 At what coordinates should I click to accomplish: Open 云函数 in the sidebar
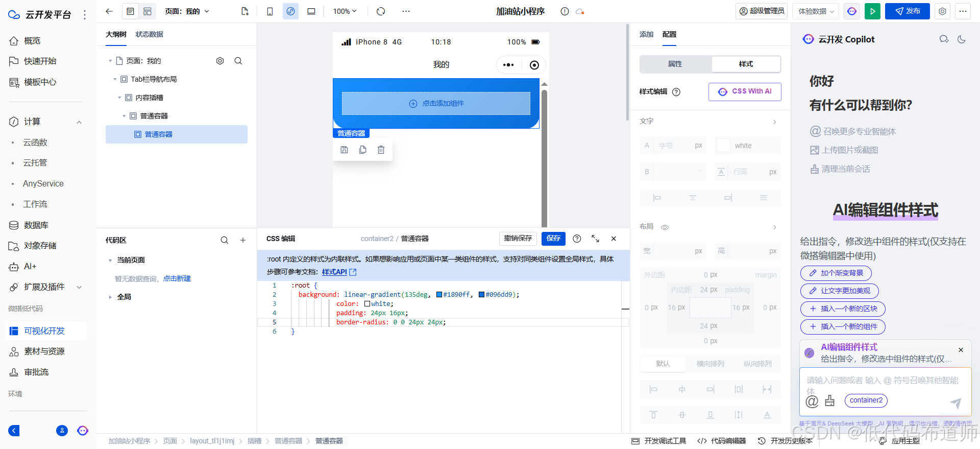(x=35, y=143)
